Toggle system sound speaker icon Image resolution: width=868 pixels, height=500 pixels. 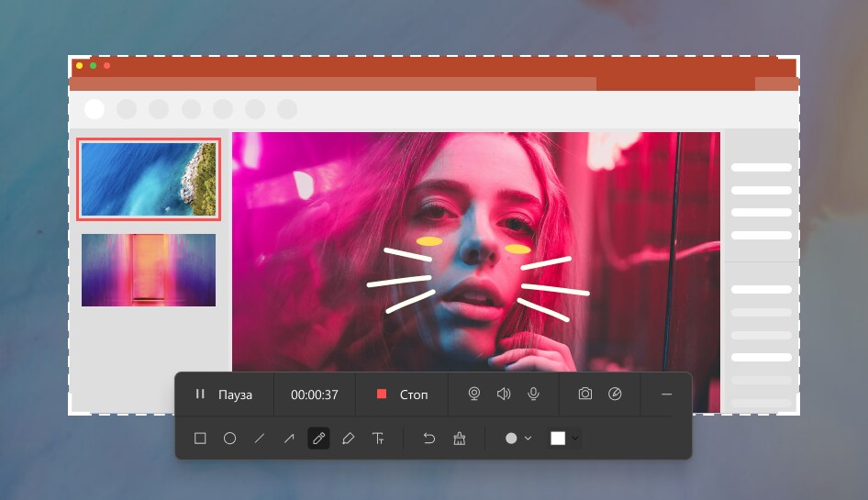(503, 394)
